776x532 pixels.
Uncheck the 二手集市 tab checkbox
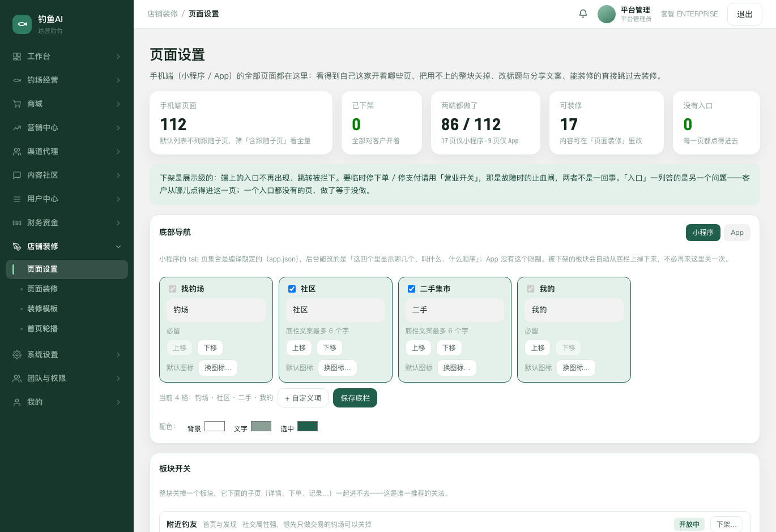[x=412, y=289]
